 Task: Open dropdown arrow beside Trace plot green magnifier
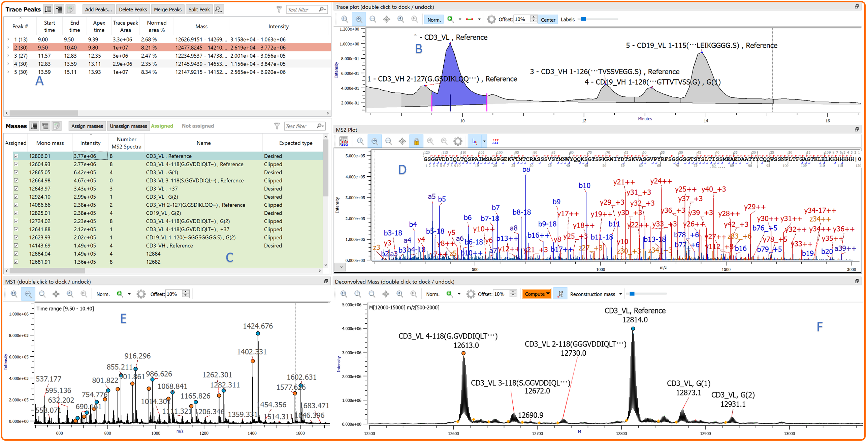460,19
